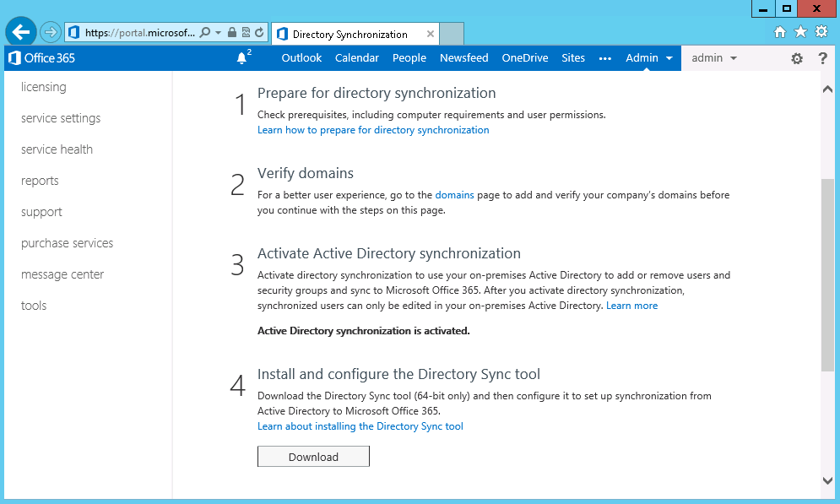Click the Office 365 logo

(x=41, y=58)
